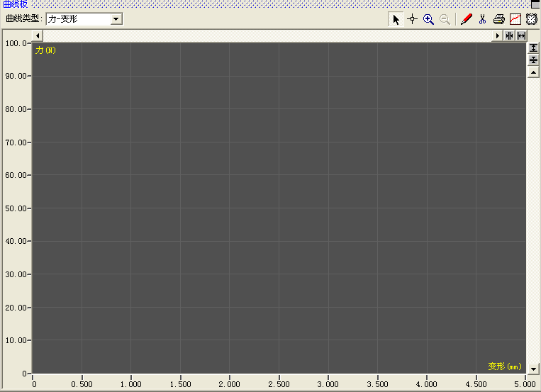
Task: Print the curve with printer icon
Action: click(499, 19)
